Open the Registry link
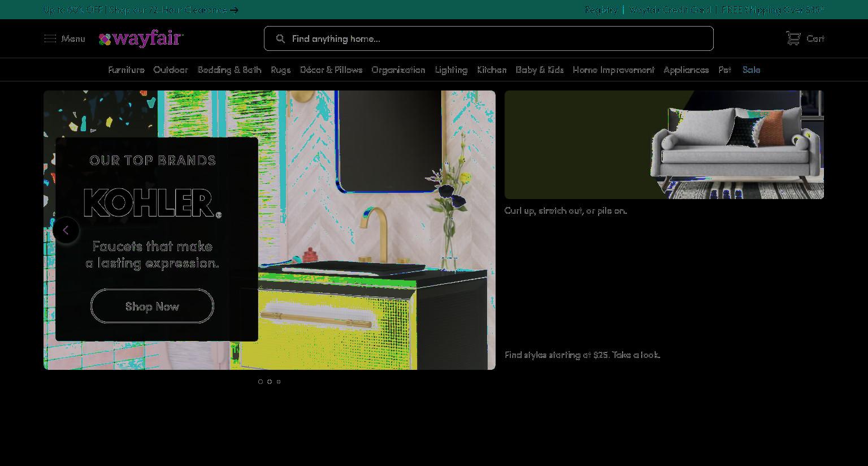This screenshot has height=466, width=868. [x=601, y=10]
